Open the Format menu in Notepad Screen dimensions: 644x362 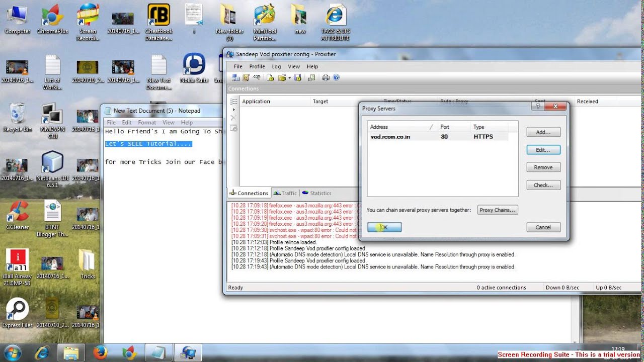click(147, 122)
